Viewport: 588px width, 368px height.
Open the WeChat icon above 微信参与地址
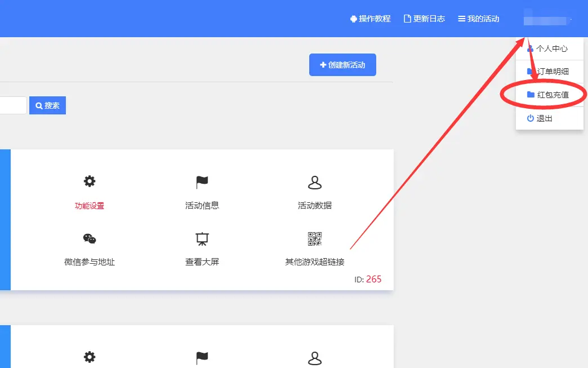pyautogui.click(x=90, y=238)
